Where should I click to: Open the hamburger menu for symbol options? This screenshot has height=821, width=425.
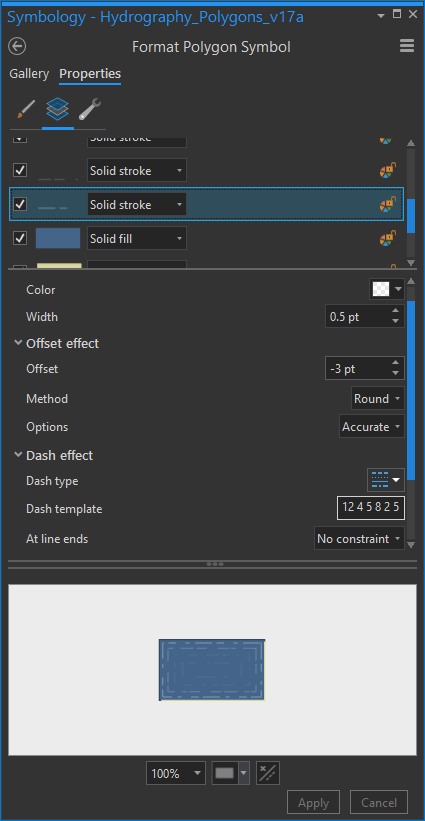coord(407,47)
